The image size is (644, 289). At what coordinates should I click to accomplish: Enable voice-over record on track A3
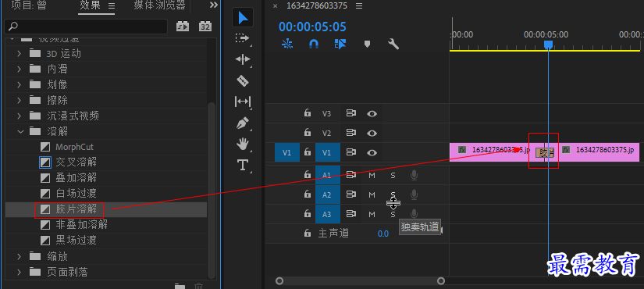click(414, 214)
